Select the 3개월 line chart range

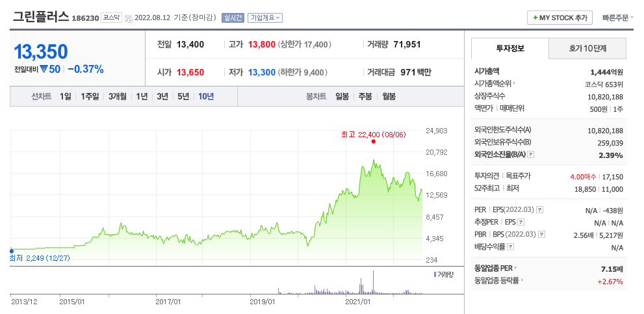coord(118,97)
